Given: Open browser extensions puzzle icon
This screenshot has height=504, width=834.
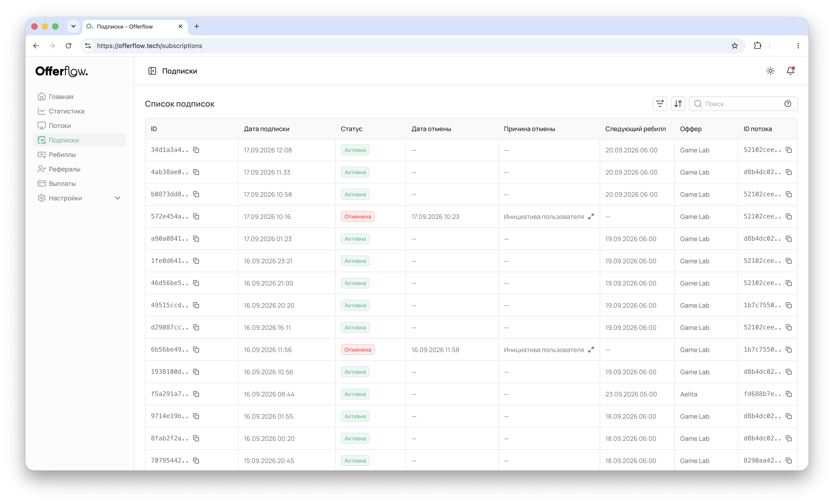Looking at the screenshot, I should 757,46.
